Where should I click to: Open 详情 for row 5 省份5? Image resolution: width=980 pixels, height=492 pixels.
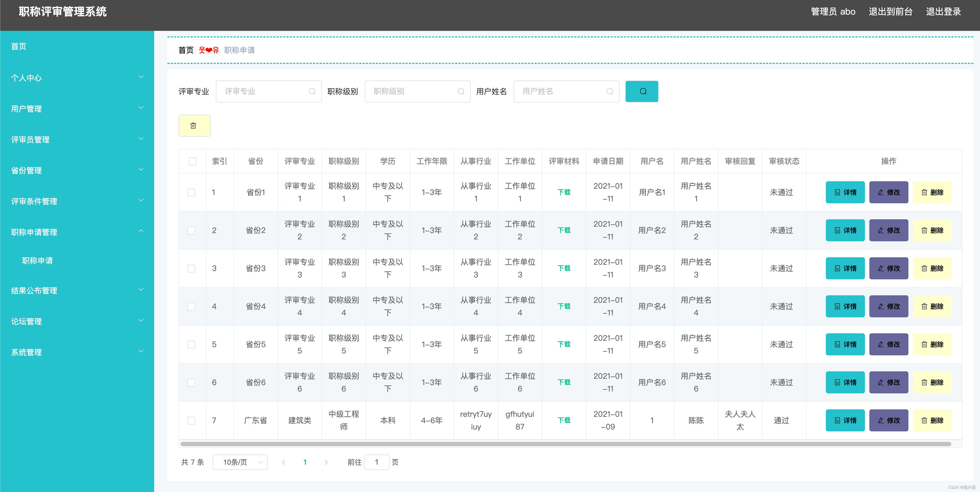[x=845, y=345]
